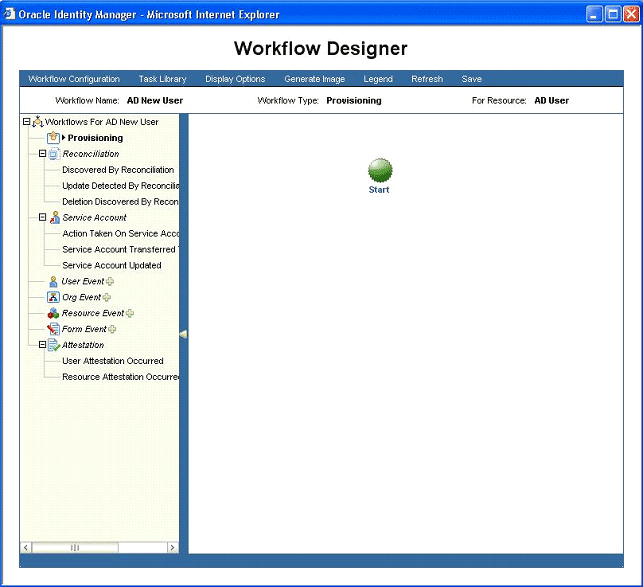The image size is (643, 587).
Task: Collapse the left tree panel with the arrow handle
Action: click(184, 334)
